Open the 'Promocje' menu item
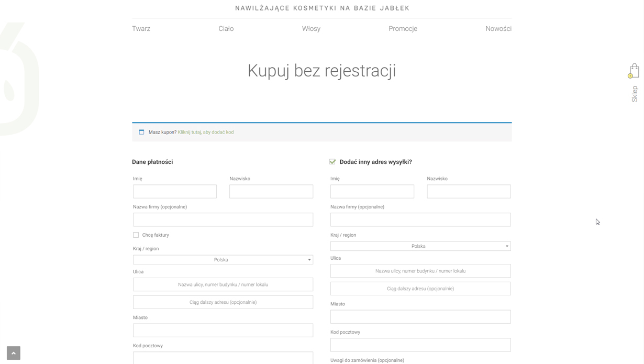The image size is (644, 364). (403, 29)
